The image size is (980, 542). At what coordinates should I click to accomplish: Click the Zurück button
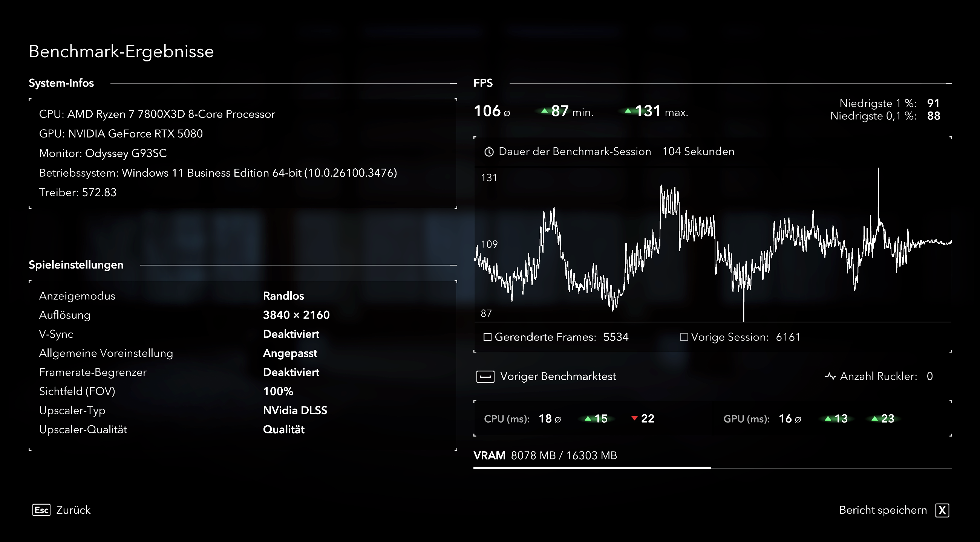[73, 510]
